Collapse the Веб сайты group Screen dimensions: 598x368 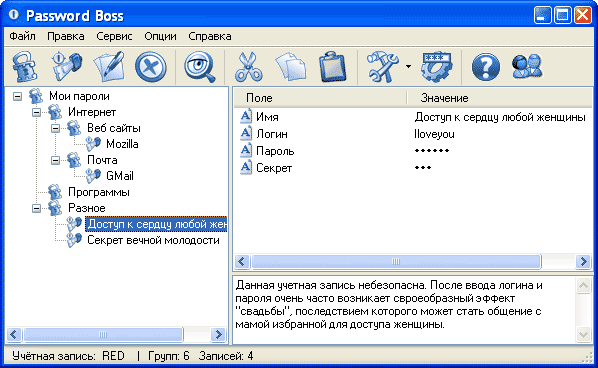[55, 128]
